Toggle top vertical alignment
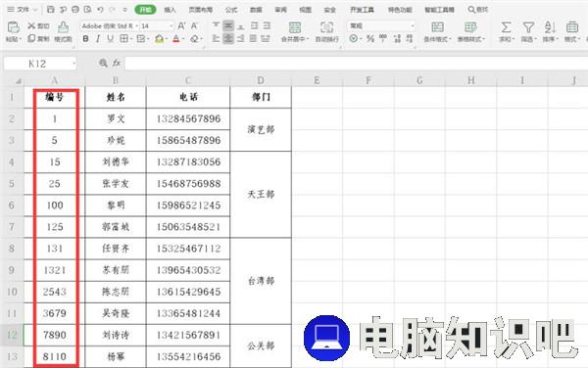 click(x=216, y=25)
